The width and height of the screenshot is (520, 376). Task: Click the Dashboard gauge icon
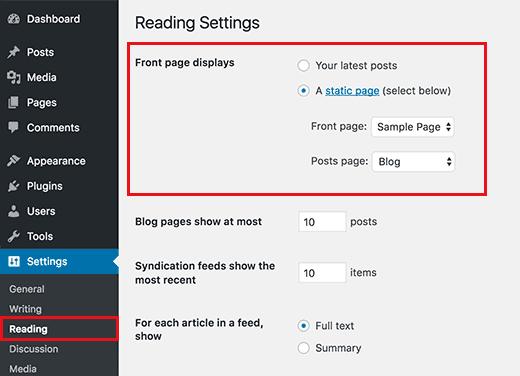tap(14, 19)
